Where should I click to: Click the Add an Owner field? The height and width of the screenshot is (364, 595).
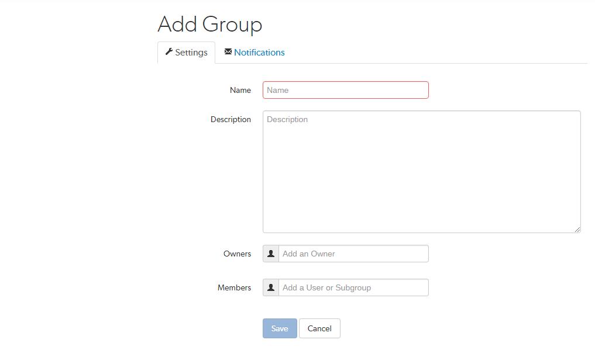click(353, 253)
